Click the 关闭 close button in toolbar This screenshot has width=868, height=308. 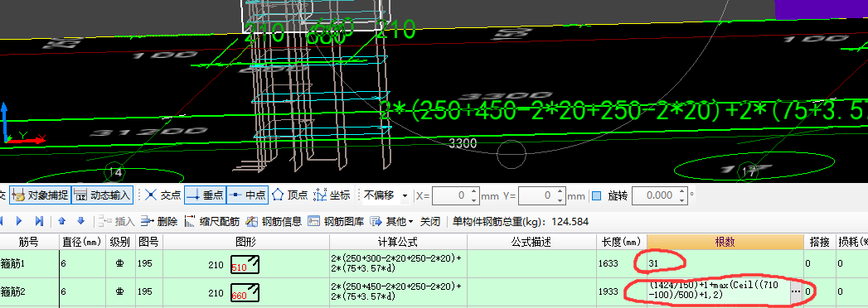[429, 222]
